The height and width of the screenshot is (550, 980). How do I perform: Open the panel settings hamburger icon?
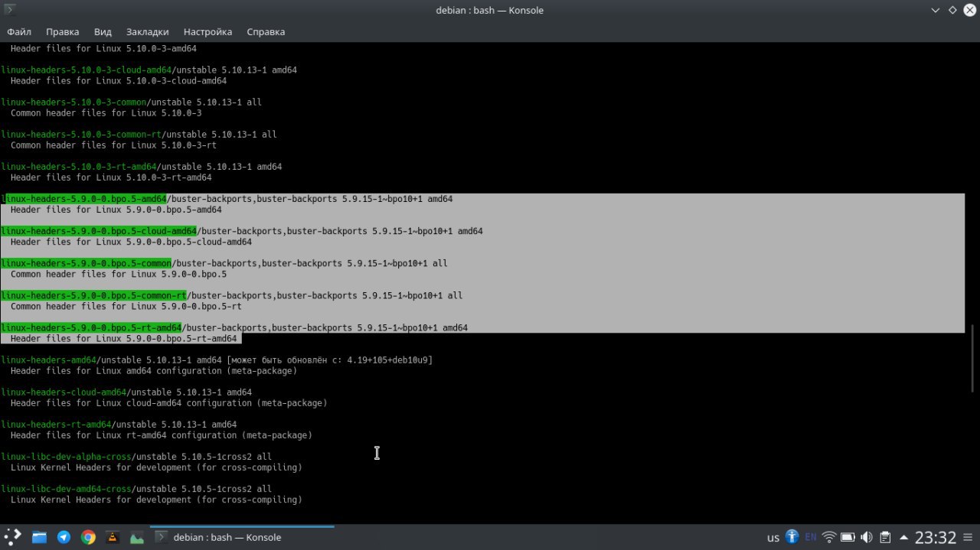click(x=969, y=537)
